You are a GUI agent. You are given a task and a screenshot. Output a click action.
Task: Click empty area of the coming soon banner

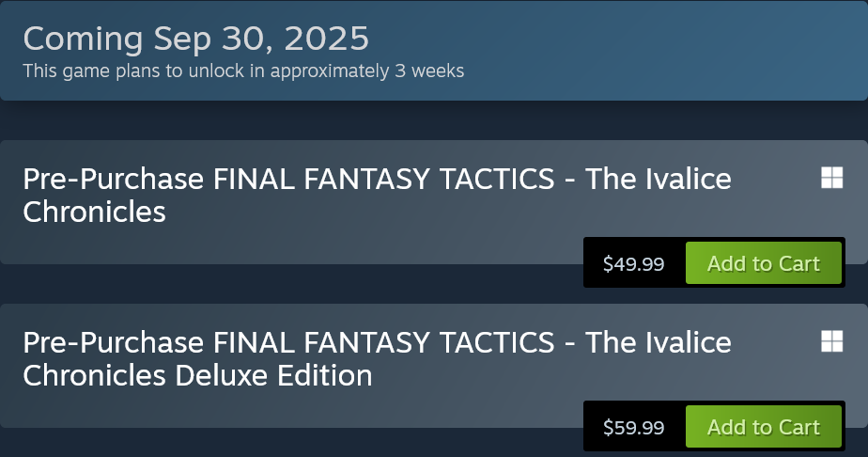[658, 52]
